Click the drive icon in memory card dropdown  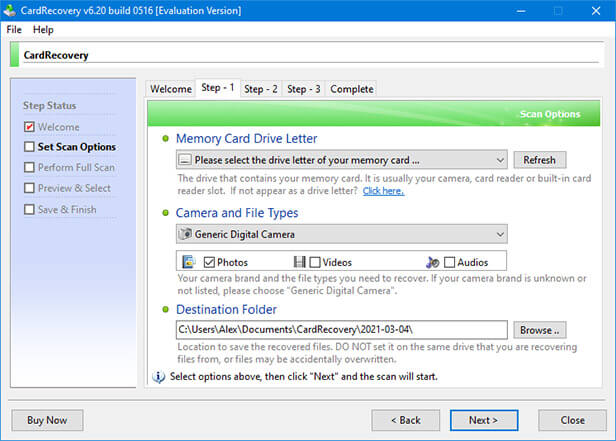click(185, 160)
